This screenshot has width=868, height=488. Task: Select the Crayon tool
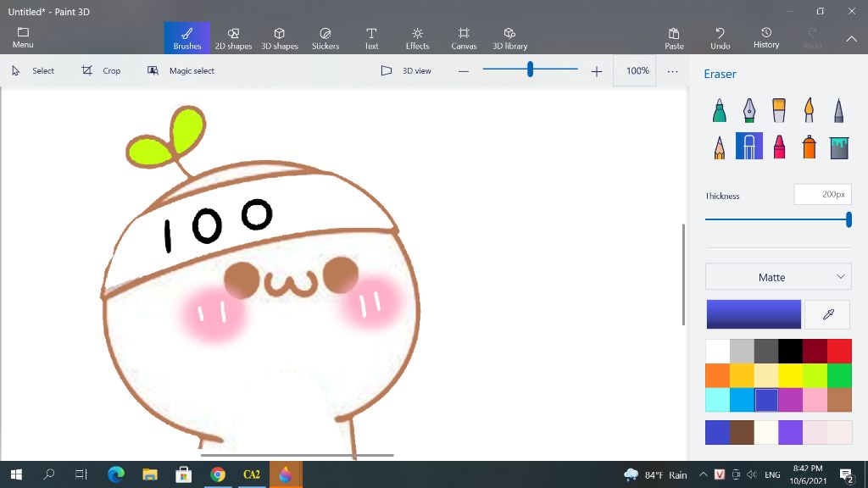pyautogui.click(x=779, y=147)
